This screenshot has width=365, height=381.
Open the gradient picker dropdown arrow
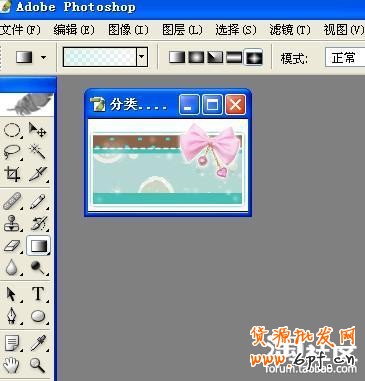point(142,57)
